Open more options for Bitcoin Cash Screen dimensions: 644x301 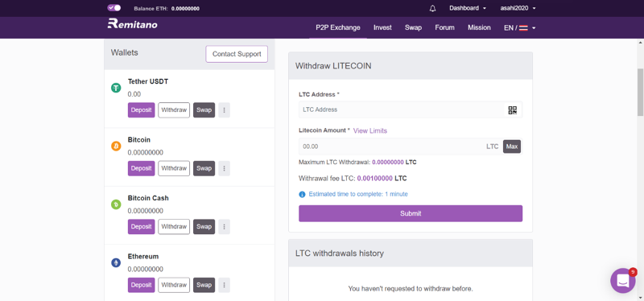(x=225, y=227)
